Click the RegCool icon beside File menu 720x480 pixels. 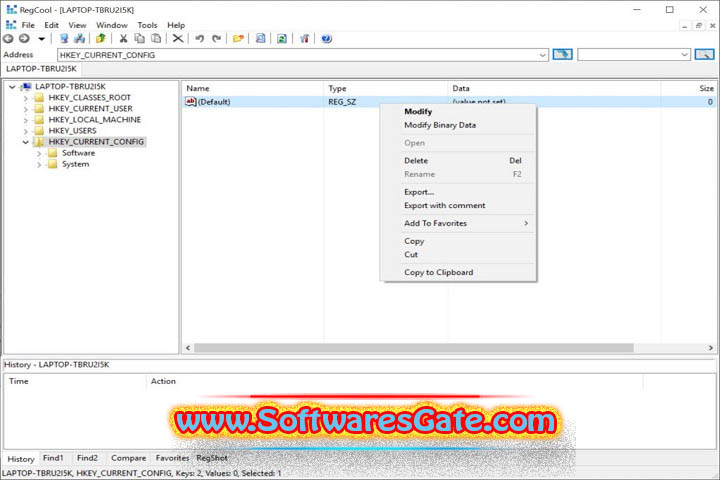pyautogui.click(x=11, y=25)
